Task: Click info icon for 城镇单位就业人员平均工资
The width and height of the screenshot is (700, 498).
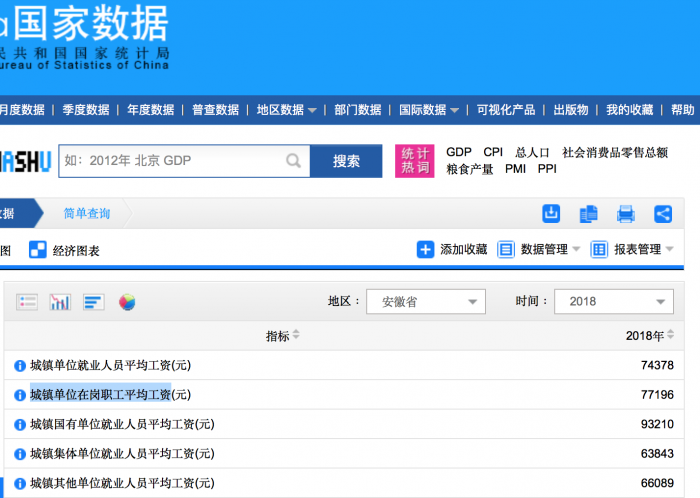Action: tap(20, 366)
